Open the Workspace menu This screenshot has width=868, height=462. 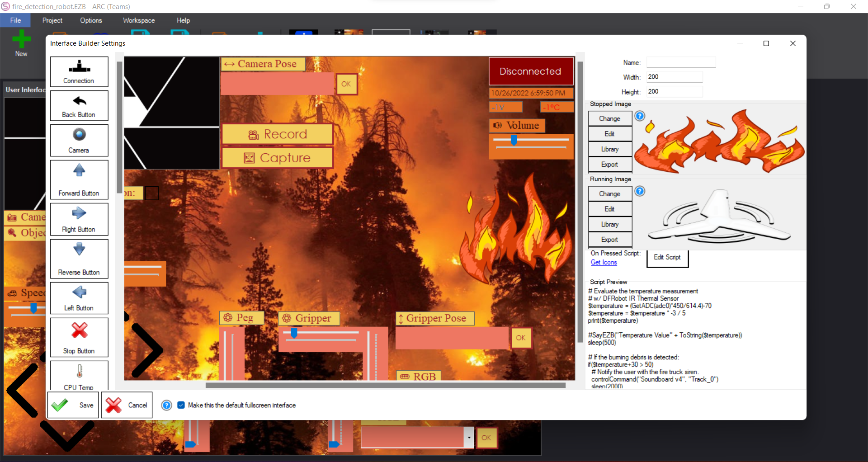(139, 20)
